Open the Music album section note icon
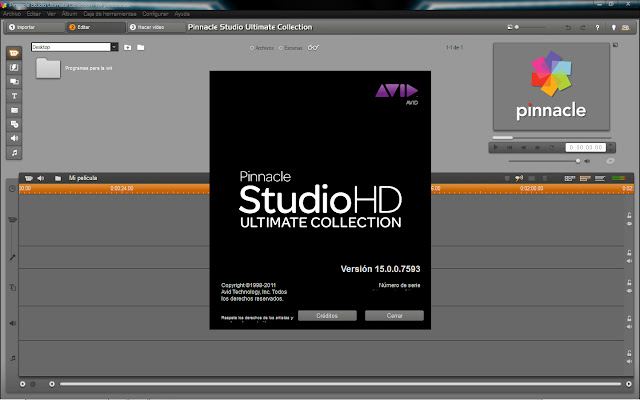 pyautogui.click(x=14, y=153)
